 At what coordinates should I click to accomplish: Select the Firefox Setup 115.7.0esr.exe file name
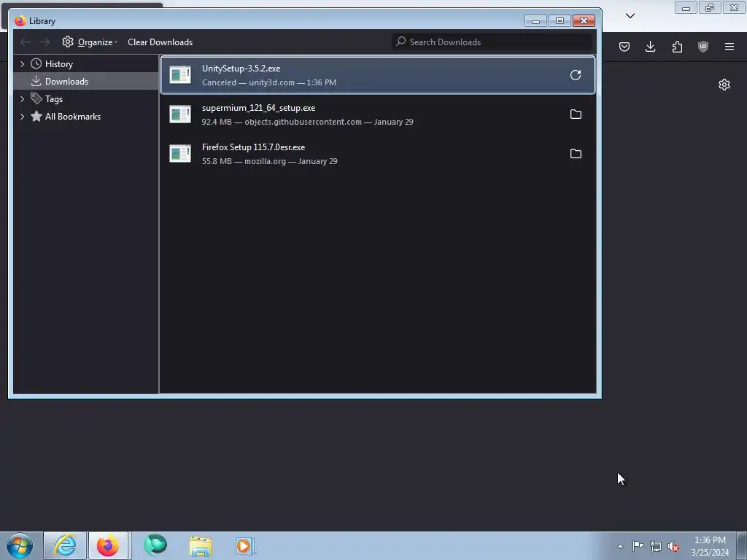253,147
